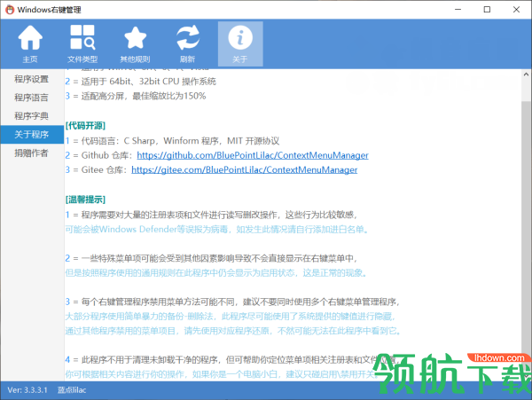Image resolution: width=532 pixels, height=400 pixels.
Task: Click the scrollbar up arrow
Action: click(526, 75)
